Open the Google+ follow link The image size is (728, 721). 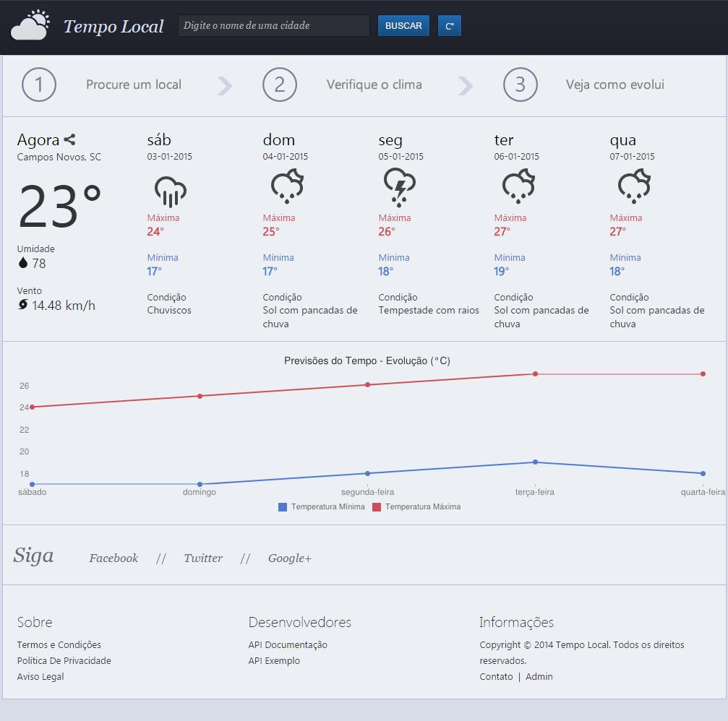pyautogui.click(x=290, y=558)
